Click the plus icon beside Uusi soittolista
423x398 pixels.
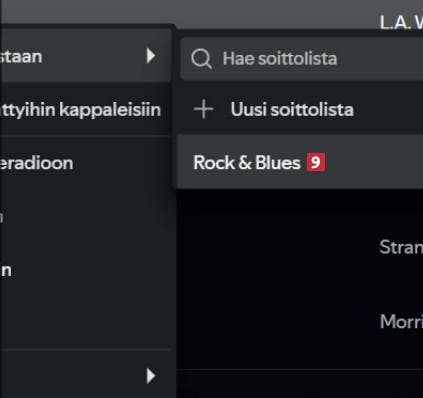(204, 109)
